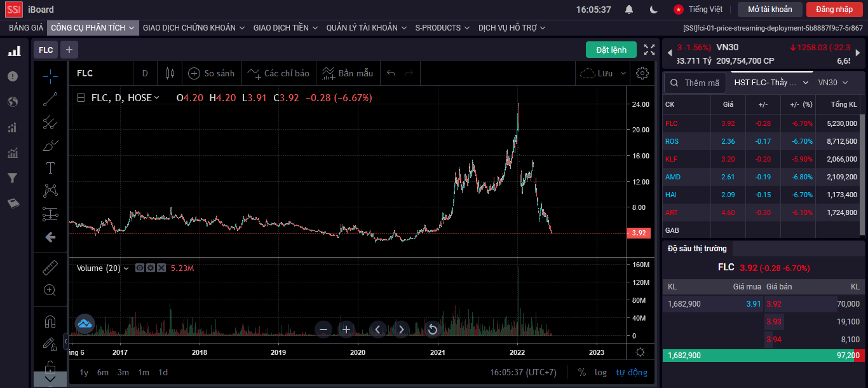
Task: Zoom in chart plus button
Action: [346, 329]
